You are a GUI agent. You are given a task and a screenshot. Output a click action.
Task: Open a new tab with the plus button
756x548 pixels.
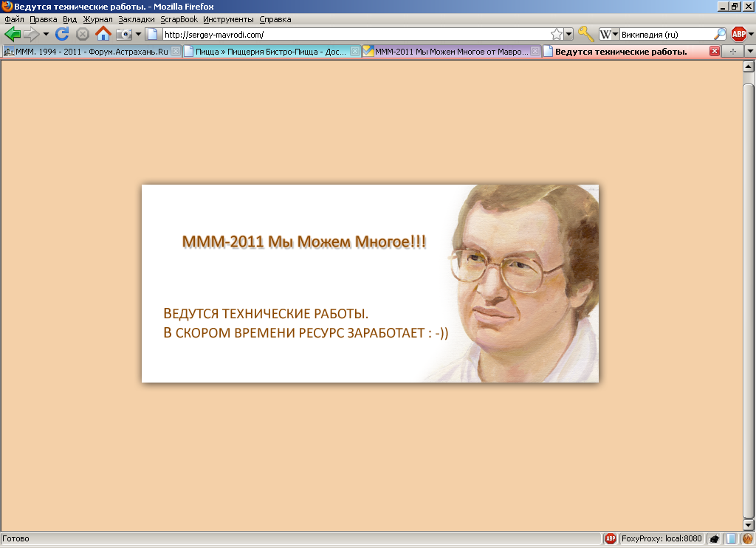click(733, 52)
